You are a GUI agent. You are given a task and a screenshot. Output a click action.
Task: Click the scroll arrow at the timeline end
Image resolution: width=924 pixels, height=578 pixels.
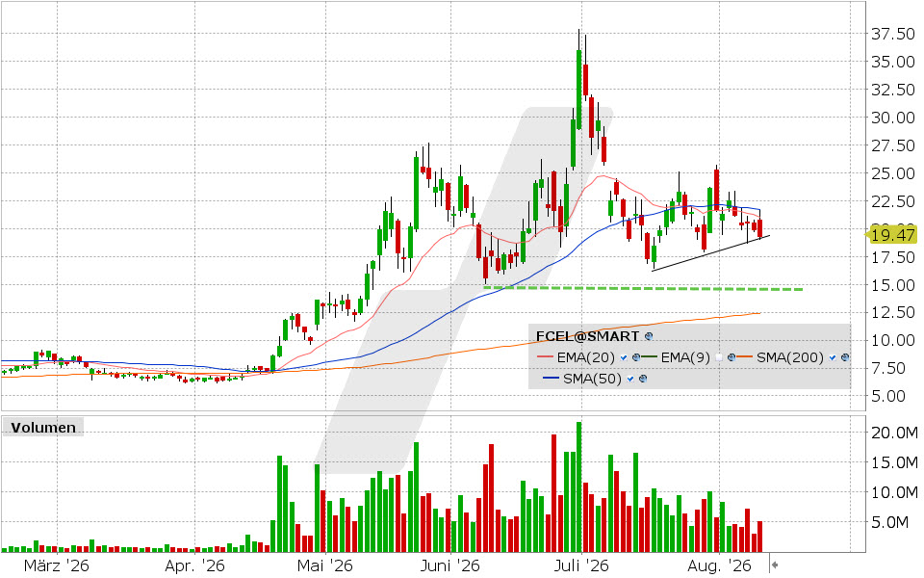pos(775,565)
